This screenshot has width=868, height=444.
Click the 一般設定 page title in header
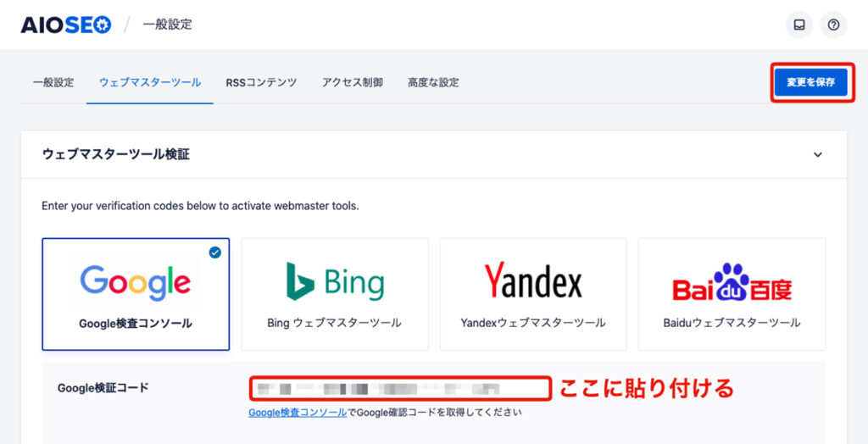coord(167,25)
